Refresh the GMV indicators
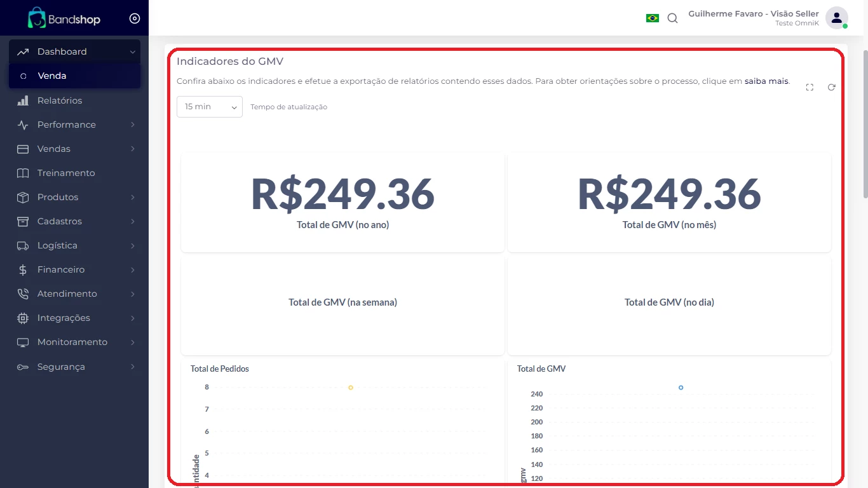The image size is (868, 488). (831, 87)
